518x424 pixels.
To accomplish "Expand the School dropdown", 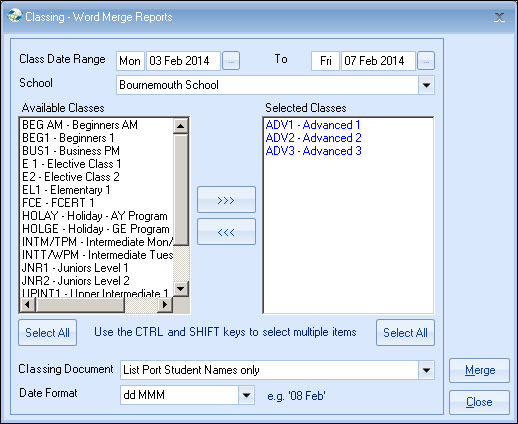I will click(x=426, y=85).
